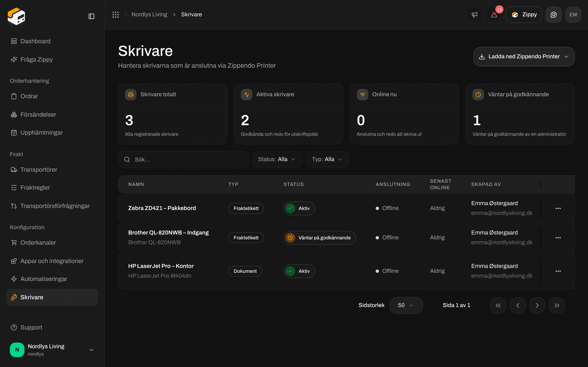Image resolution: width=588 pixels, height=367 pixels.
Task: Collapse the sidebar panel icon
Action: [x=91, y=16]
